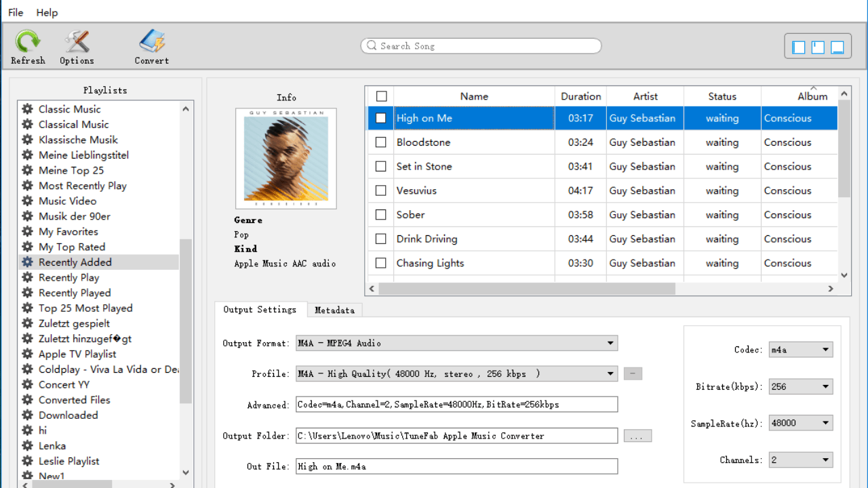This screenshot has width=868, height=488.
Task: Click gear icon beside Classic Music playlist
Action: 27,109
